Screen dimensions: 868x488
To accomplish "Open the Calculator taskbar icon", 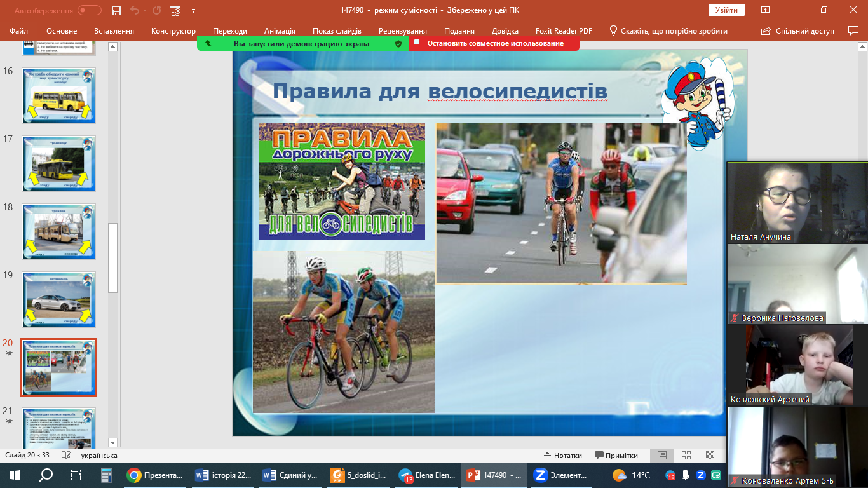I will click(x=106, y=475).
